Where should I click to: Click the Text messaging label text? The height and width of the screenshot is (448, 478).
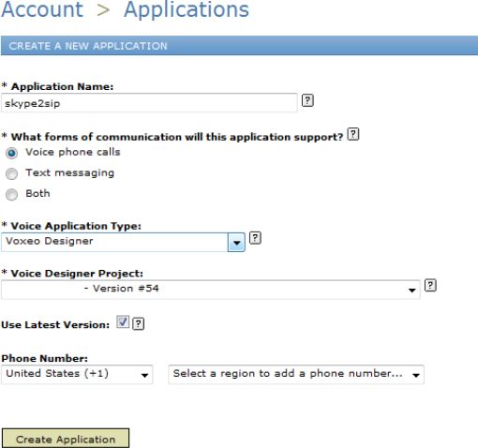click(70, 173)
